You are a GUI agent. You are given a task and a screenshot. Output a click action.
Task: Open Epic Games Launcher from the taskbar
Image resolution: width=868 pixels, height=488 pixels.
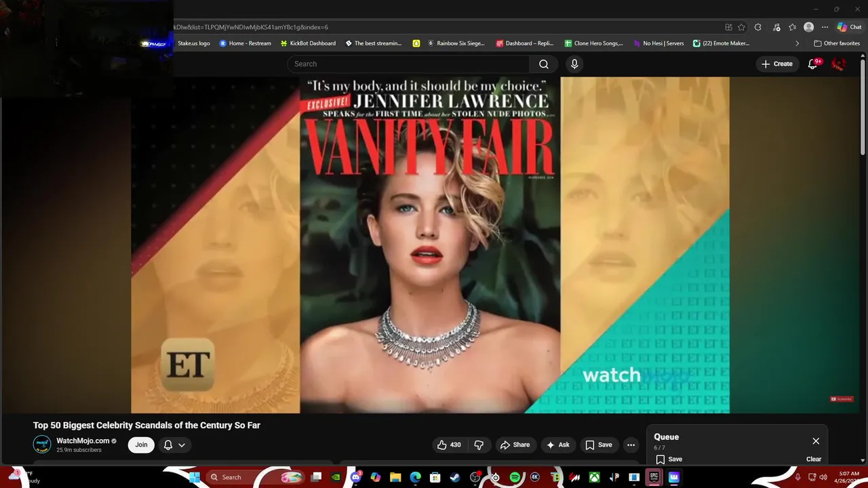pyautogui.click(x=654, y=477)
